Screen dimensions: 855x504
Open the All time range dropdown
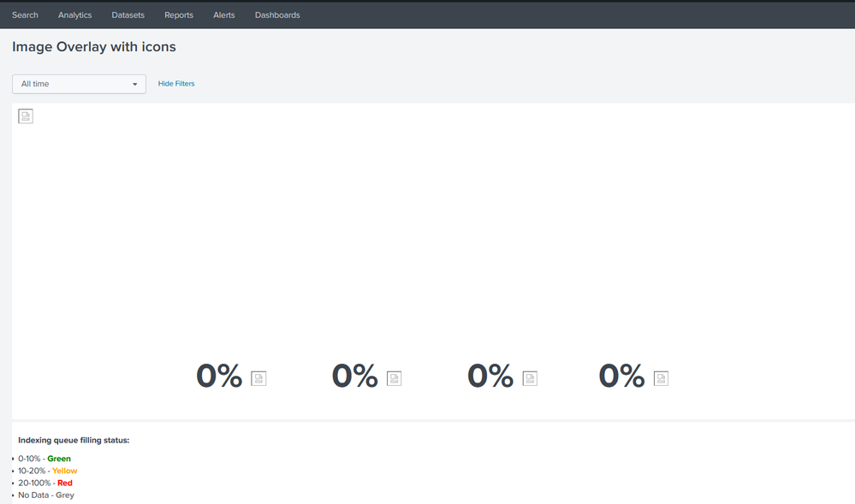coord(79,84)
